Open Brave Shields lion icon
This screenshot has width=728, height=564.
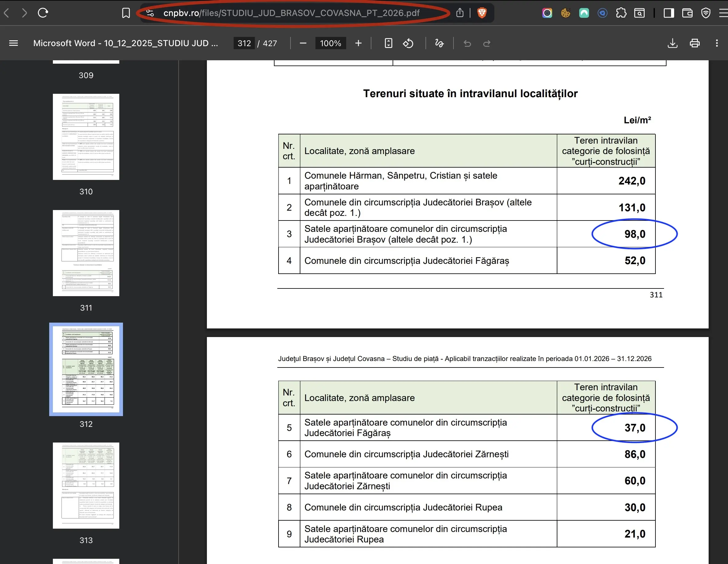coord(482,13)
